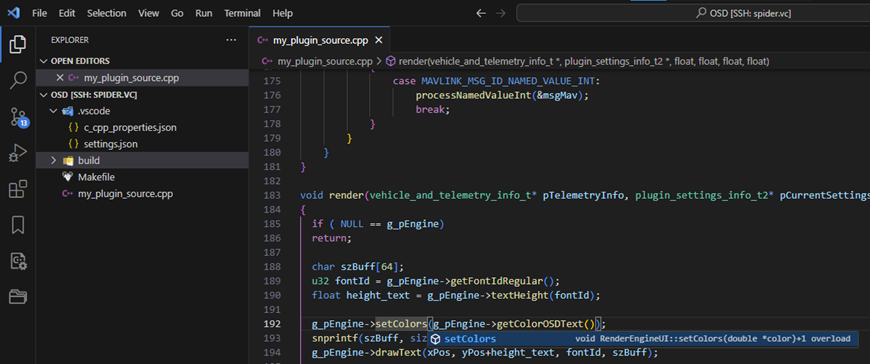
Task: Open the Search view in activity bar
Action: tap(17, 80)
